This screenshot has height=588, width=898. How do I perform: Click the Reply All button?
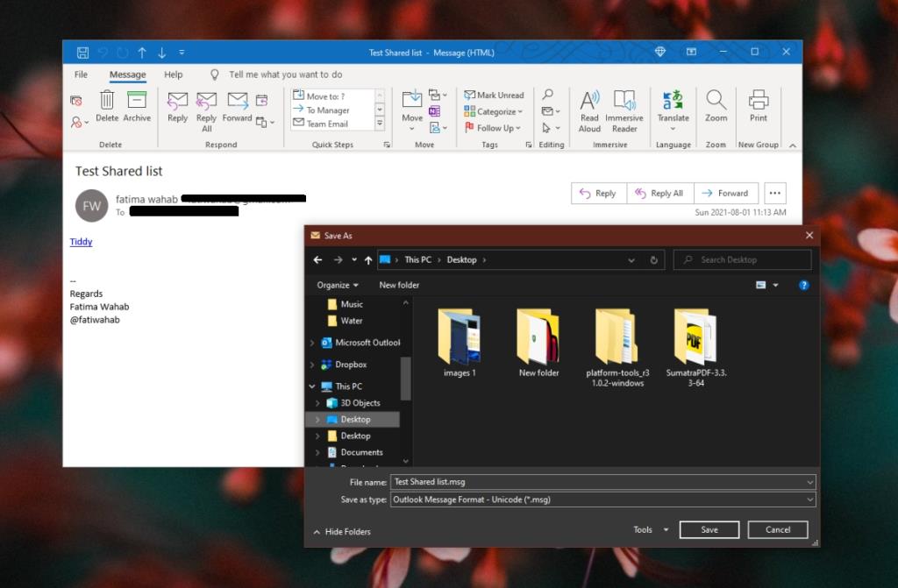click(x=660, y=193)
